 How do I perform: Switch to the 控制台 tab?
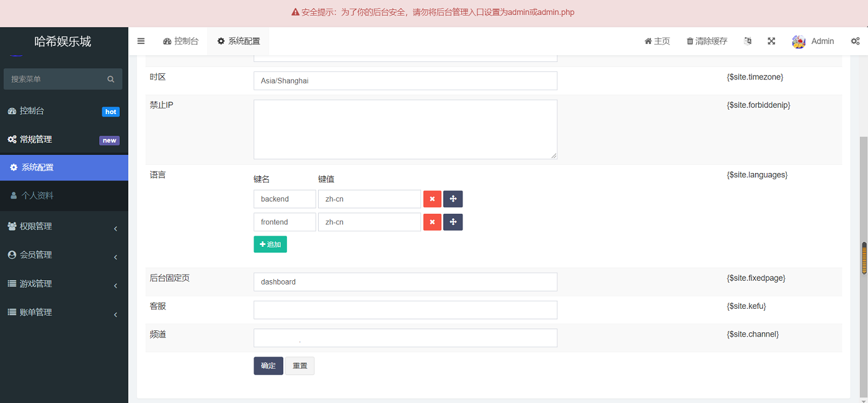click(x=180, y=41)
